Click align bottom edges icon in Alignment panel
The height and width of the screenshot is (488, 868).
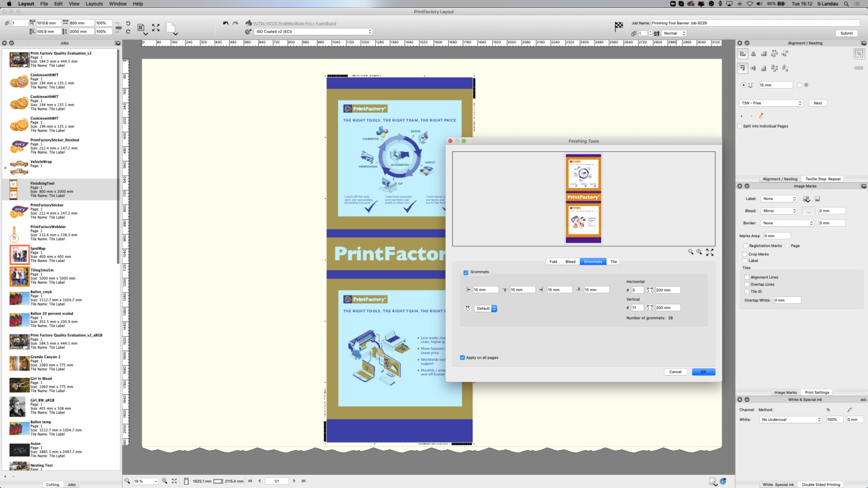(x=763, y=68)
